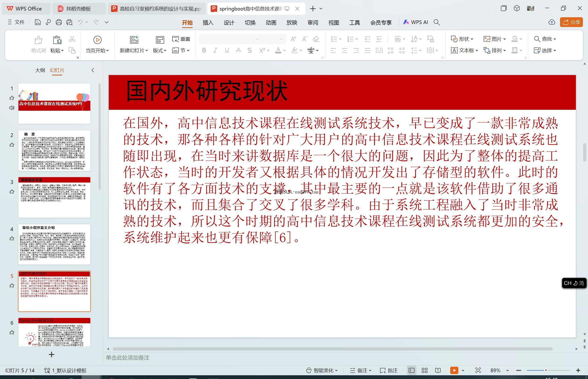Click the 批注 comments button
Image resolution: width=588 pixels, height=379 pixels.
pyautogui.click(x=389, y=370)
